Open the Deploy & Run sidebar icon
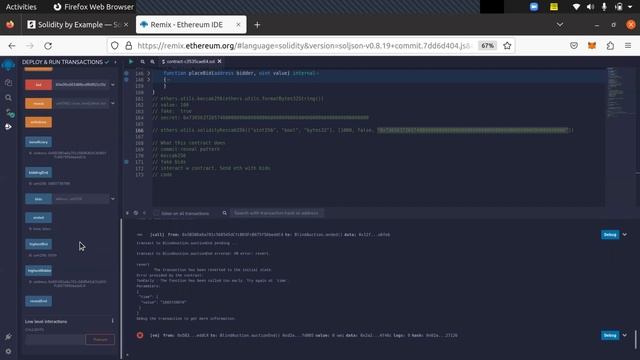 coord(8,127)
